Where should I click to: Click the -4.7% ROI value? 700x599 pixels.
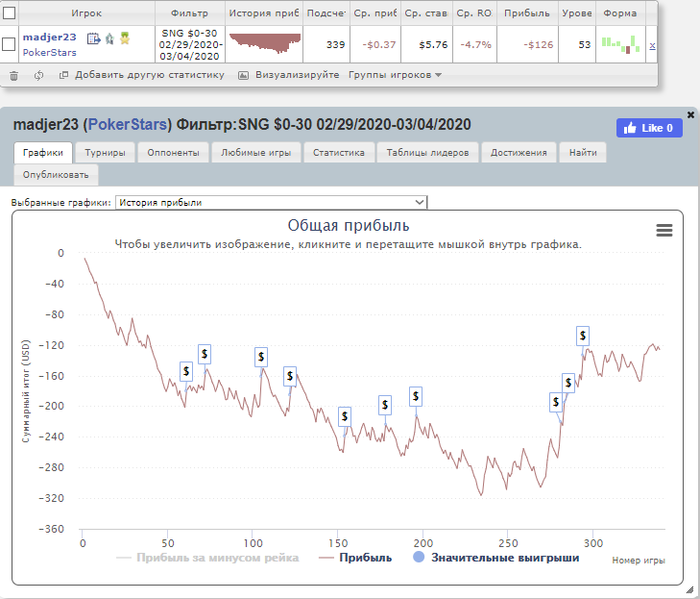point(476,45)
